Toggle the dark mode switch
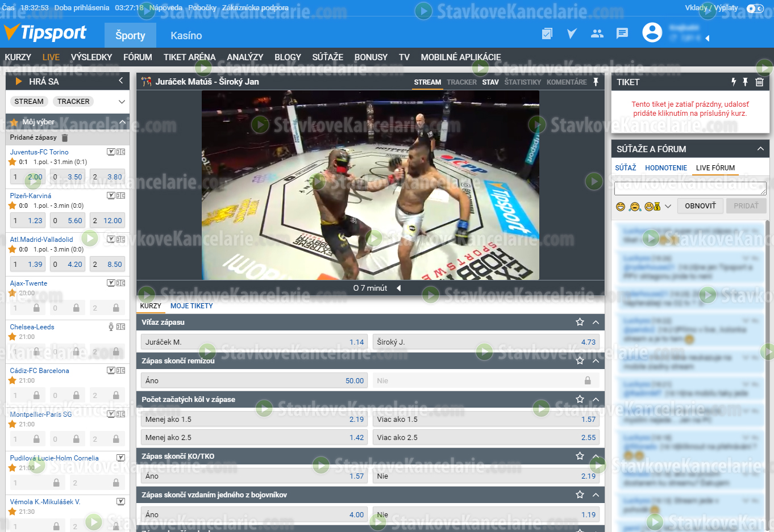 (755, 8)
